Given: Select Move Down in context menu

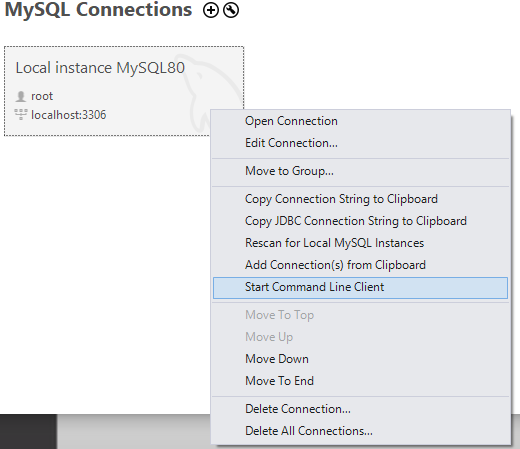Looking at the screenshot, I should [x=360, y=359].
